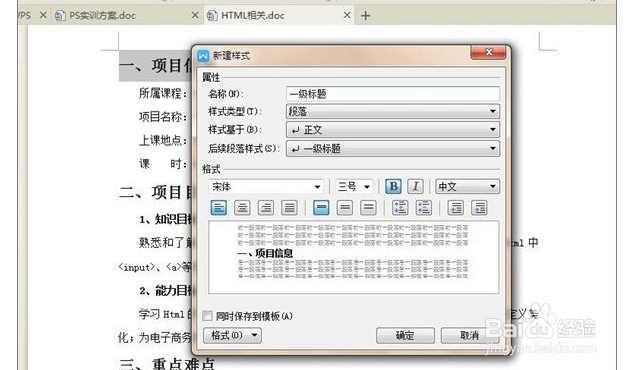Click document icon on PS实训方案.doc tab

[x=60, y=15]
